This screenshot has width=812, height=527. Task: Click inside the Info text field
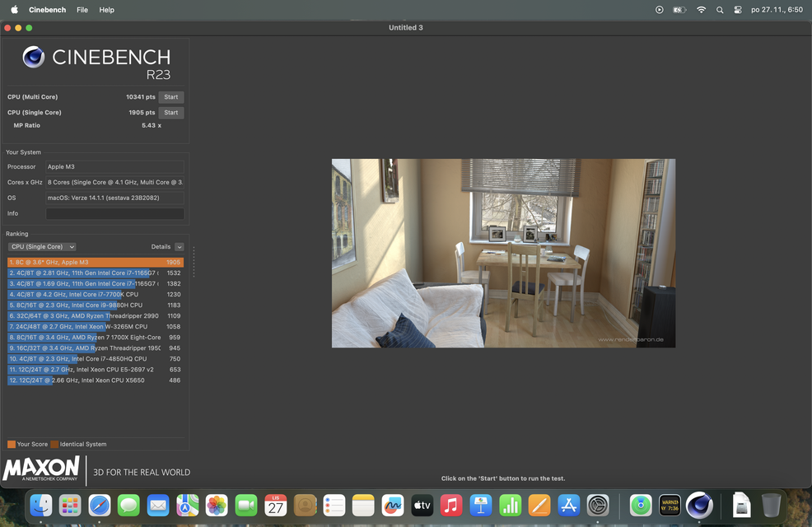115,212
